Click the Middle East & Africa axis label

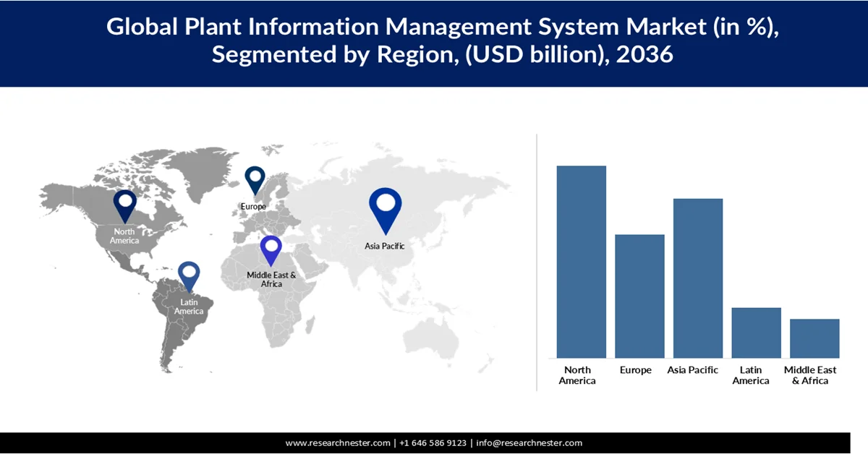810,375
